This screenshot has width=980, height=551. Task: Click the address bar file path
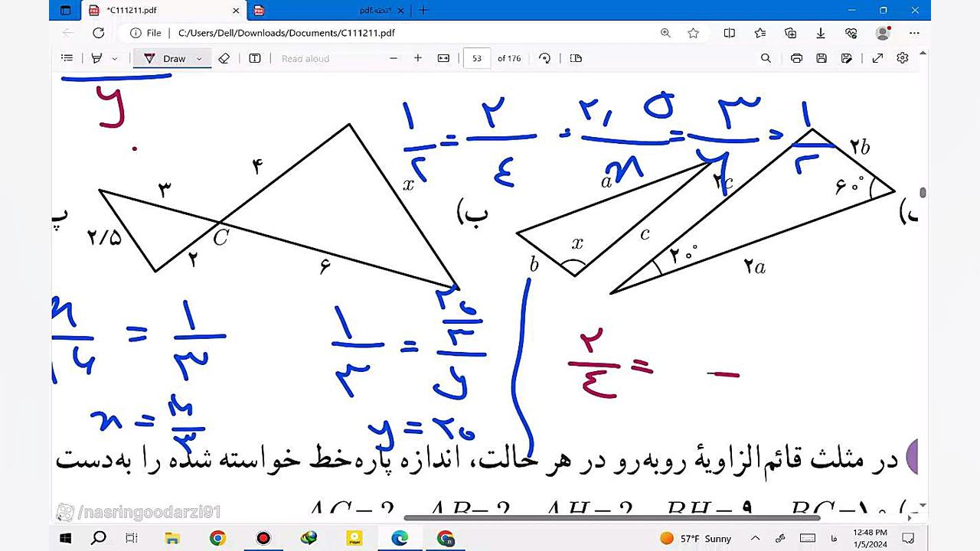click(x=286, y=33)
